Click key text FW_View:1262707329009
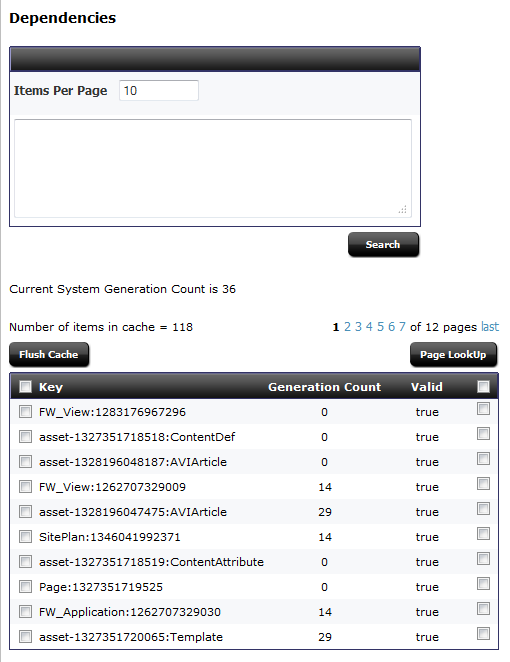Viewport: 510px width, 662px height. (112, 487)
